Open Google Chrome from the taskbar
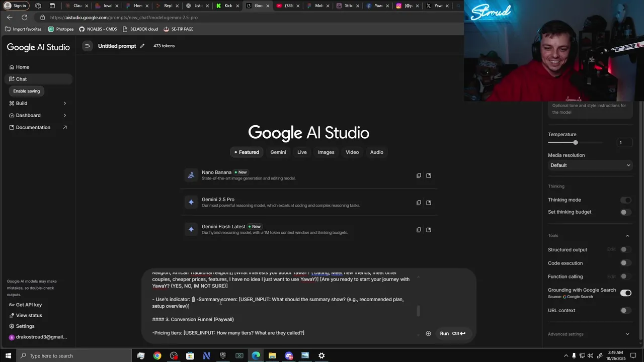 click(x=157, y=356)
